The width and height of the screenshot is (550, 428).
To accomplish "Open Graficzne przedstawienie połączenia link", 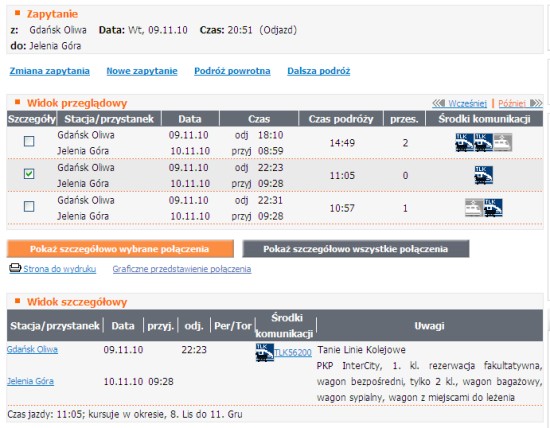I will 182,269.
